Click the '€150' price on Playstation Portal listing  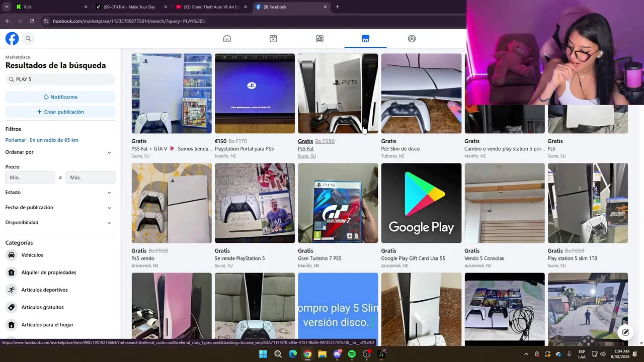click(x=220, y=141)
